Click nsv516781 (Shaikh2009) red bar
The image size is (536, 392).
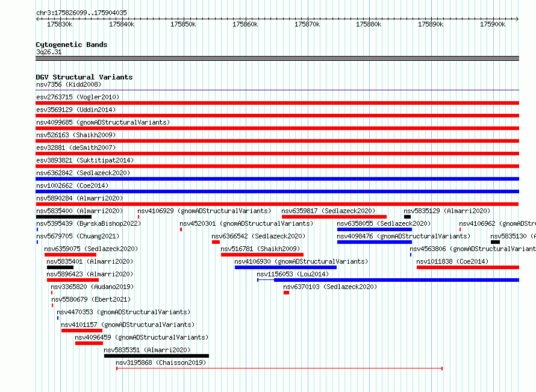point(262,255)
